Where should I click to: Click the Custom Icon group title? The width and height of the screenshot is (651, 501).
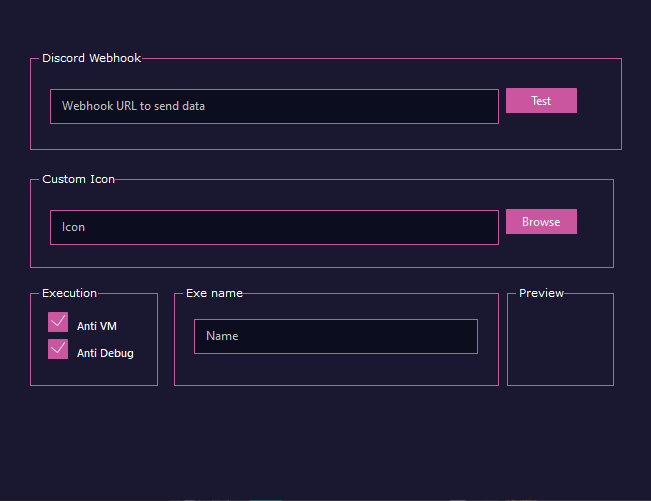(x=78, y=179)
